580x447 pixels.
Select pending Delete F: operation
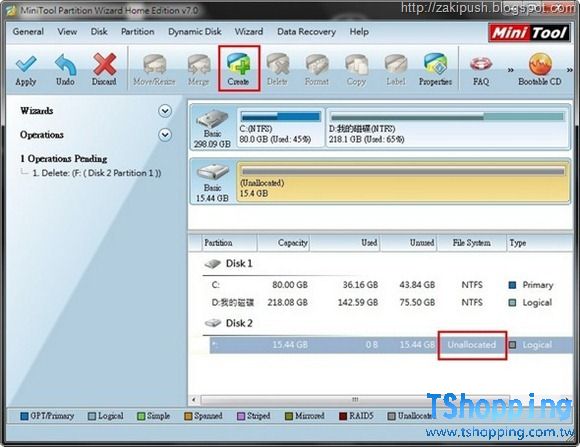point(97,173)
